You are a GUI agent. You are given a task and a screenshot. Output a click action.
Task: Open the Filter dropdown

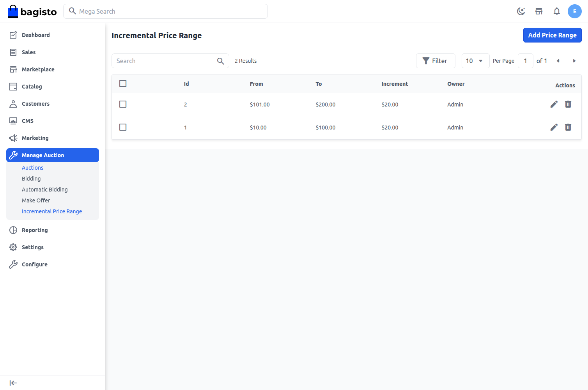click(436, 61)
